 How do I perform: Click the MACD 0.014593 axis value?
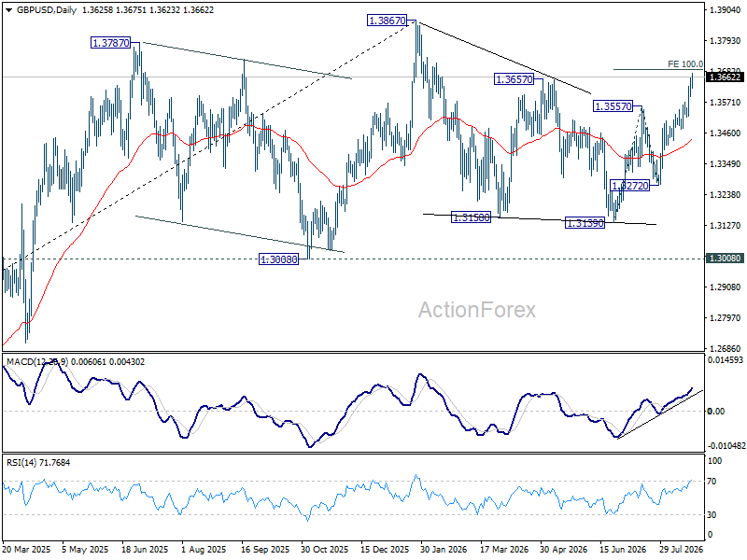point(726,360)
